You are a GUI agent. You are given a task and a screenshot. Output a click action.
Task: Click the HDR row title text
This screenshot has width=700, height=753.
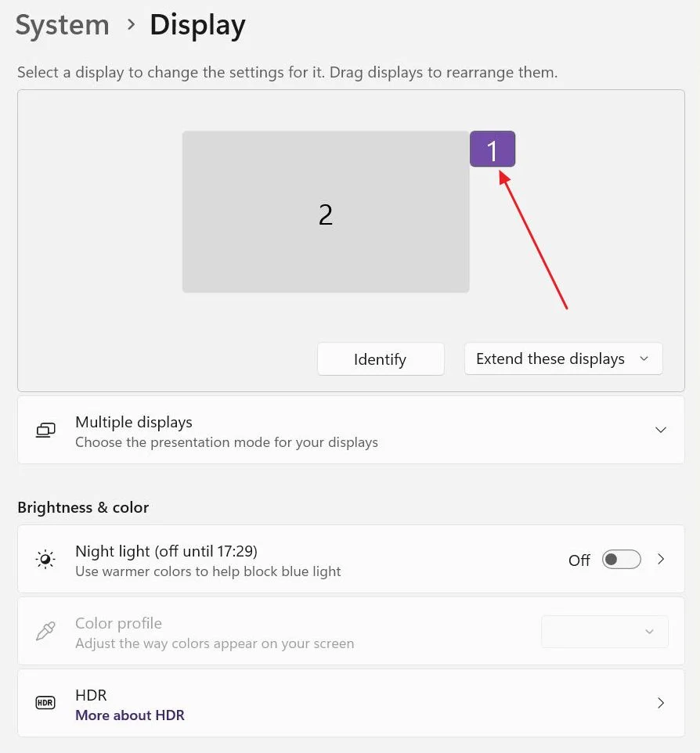click(x=91, y=695)
